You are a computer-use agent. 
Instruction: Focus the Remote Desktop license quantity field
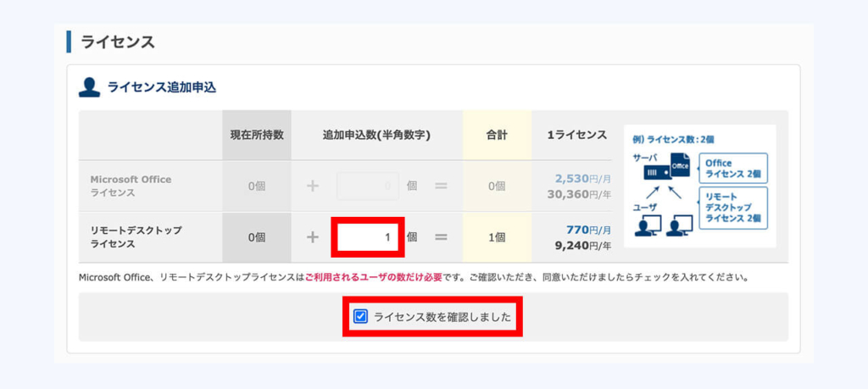(368, 237)
